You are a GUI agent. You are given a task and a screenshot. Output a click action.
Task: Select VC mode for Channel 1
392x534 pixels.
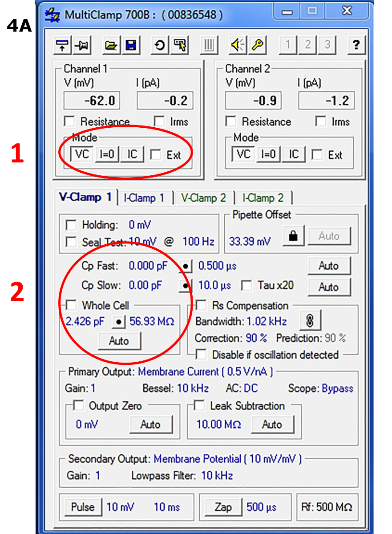coord(82,155)
